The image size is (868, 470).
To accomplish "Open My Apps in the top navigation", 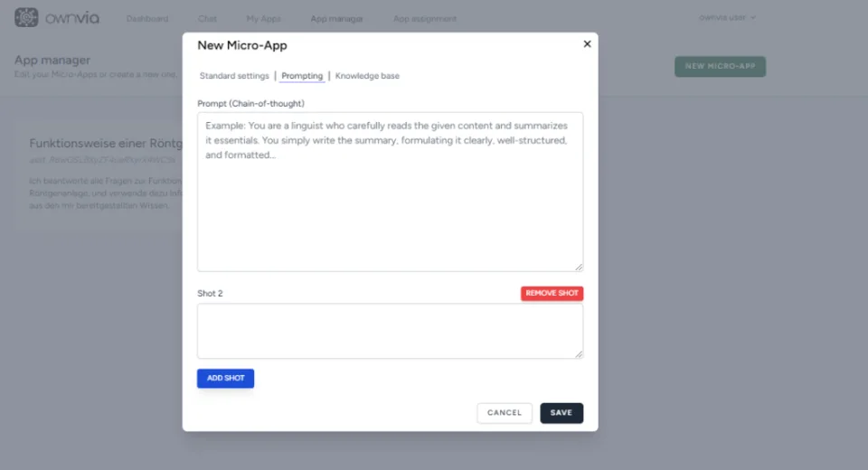I will (x=263, y=18).
